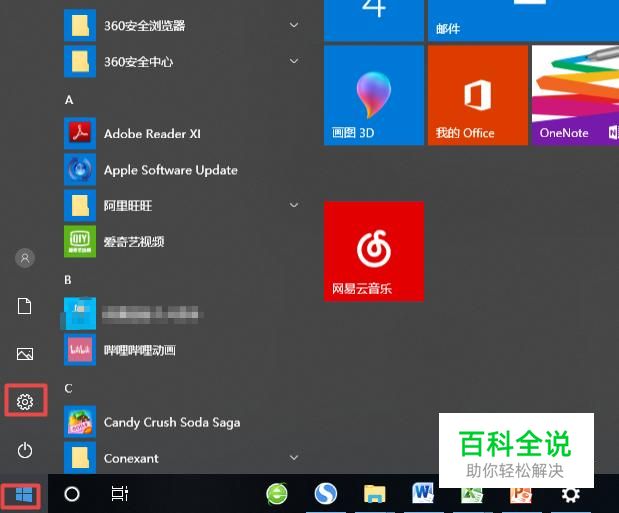The width and height of the screenshot is (619, 513).
Task: Click the 阿里旺旺 label
Action: tap(128, 206)
